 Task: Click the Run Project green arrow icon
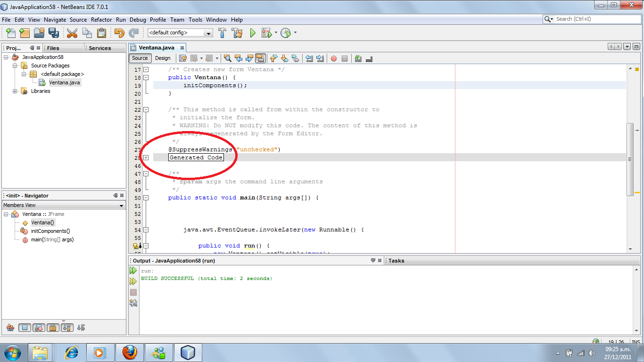252,33
